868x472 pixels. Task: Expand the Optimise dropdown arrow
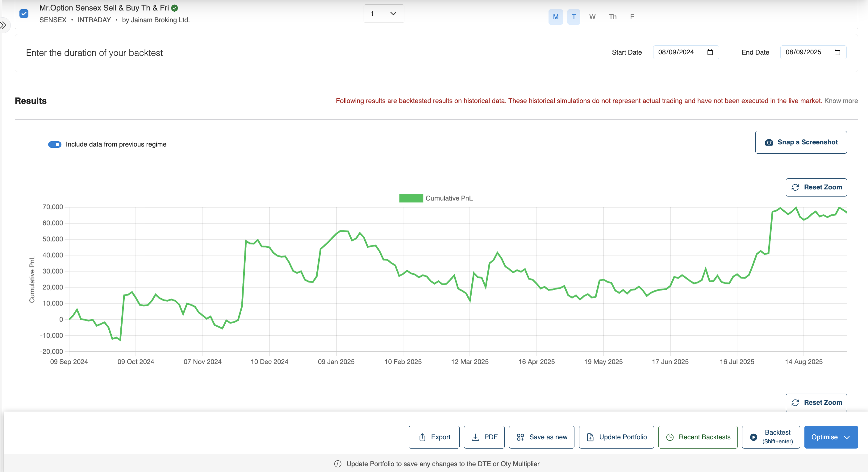pyautogui.click(x=846, y=437)
